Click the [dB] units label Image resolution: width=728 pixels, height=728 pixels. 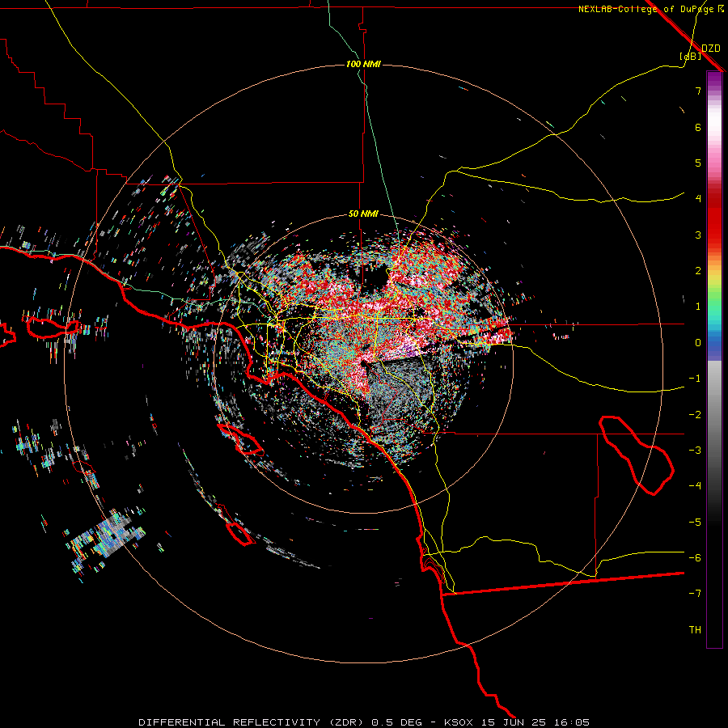(691, 57)
